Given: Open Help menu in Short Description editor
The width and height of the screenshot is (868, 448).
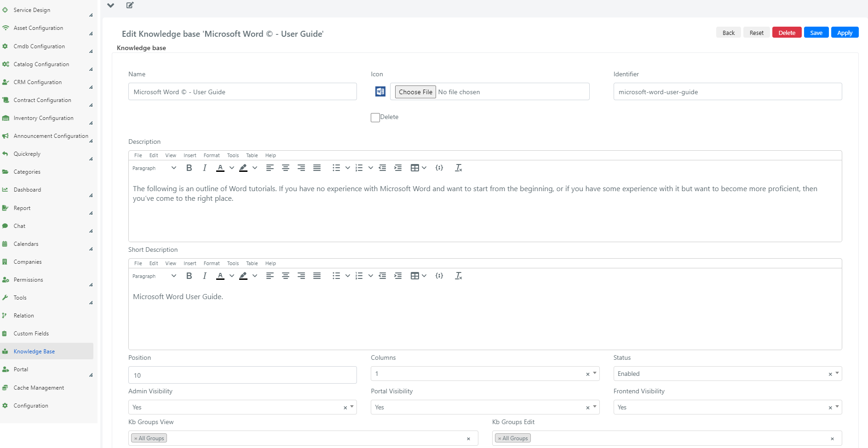Looking at the screenshot, I should (x=270, y=263).
